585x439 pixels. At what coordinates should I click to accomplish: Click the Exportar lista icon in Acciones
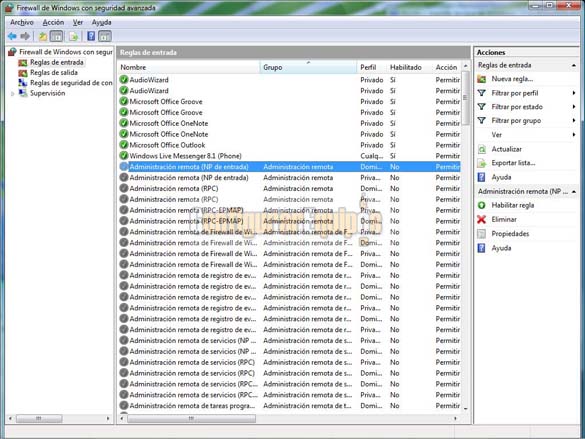pos(482,163)
